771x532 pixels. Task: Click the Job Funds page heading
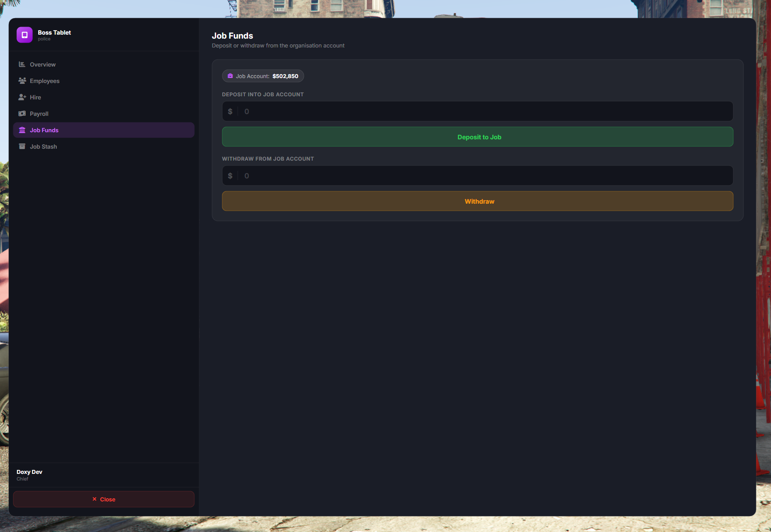click(x=232, y=35)
